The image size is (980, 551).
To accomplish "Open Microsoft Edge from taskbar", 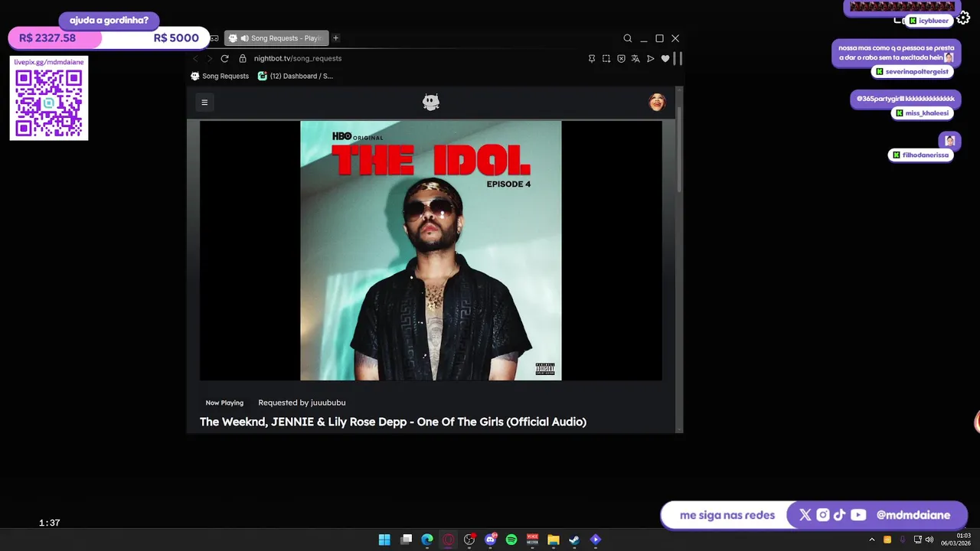I will pos(427,540).
